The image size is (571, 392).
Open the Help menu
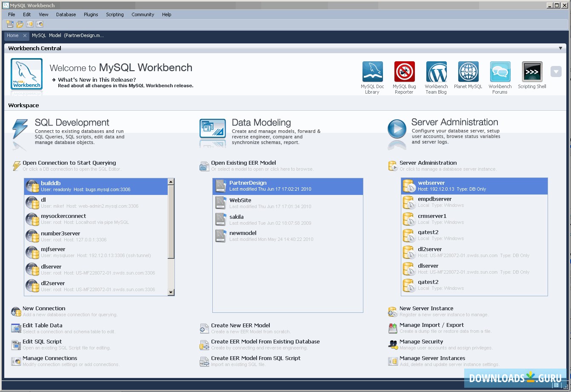(166, 14)
